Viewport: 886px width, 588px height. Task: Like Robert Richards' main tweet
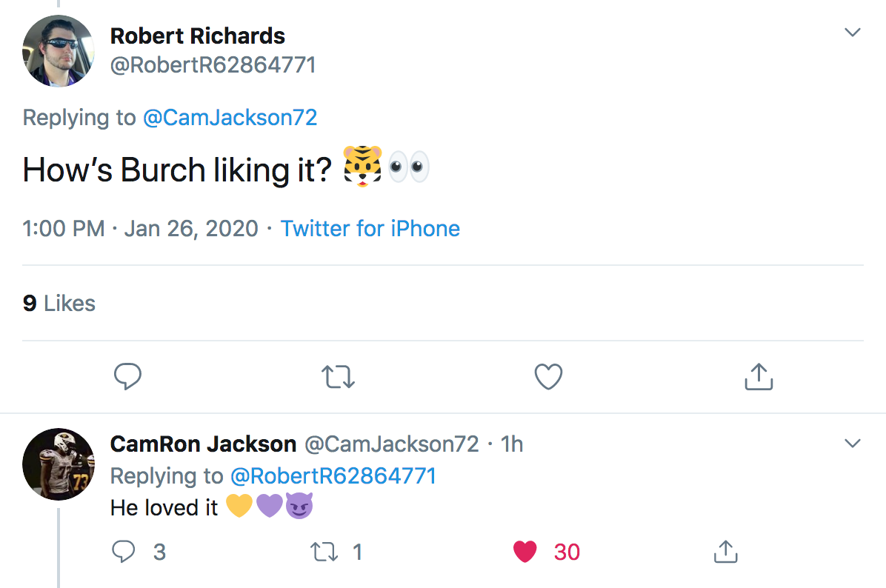[x=548, y=377]
